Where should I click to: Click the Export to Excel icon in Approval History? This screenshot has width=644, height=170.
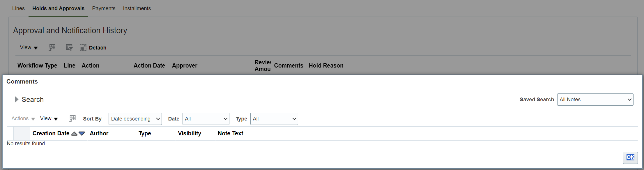tap(52, 47)
